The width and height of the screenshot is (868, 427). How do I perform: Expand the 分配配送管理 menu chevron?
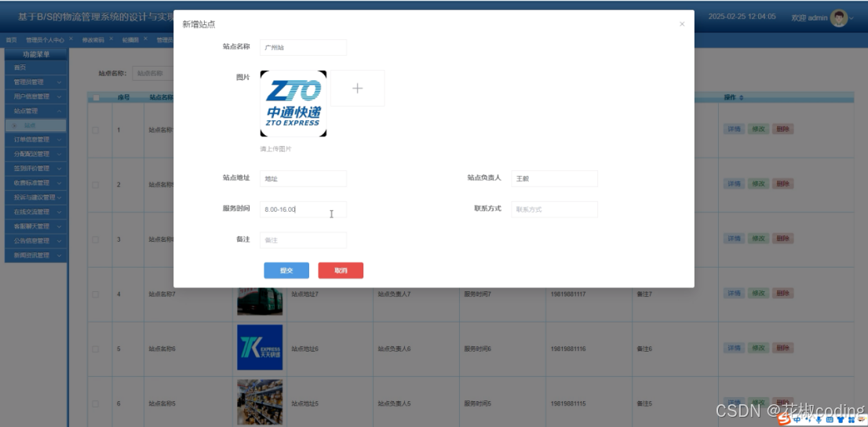[x=59, y=154]
